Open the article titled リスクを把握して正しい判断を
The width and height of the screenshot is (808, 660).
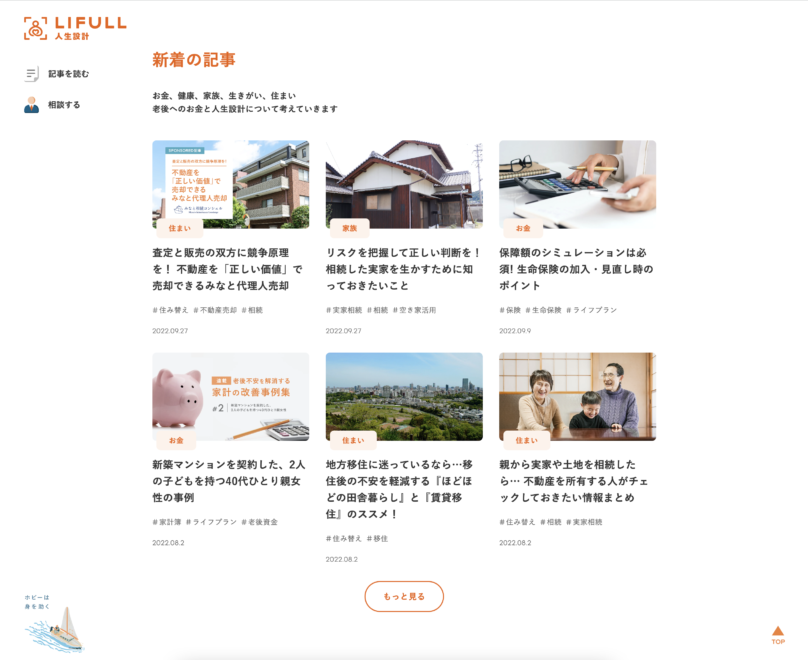coord(403,269)
